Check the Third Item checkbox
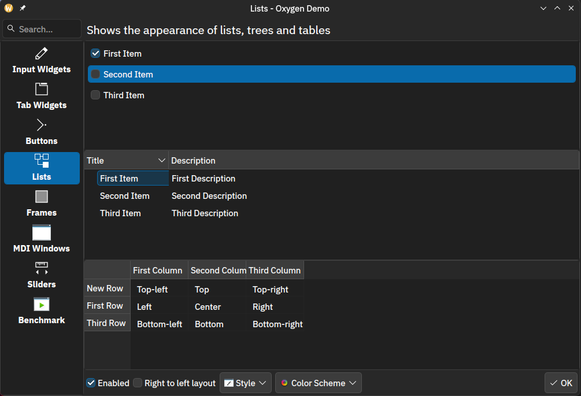This screenshot has height=396, width=581. pos(95,95)
